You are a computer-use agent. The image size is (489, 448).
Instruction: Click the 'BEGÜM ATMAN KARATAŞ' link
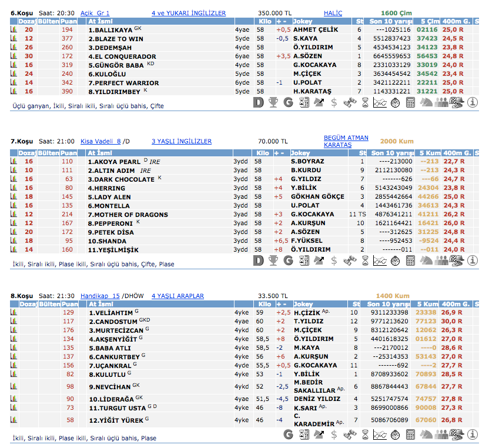point(346,141)
